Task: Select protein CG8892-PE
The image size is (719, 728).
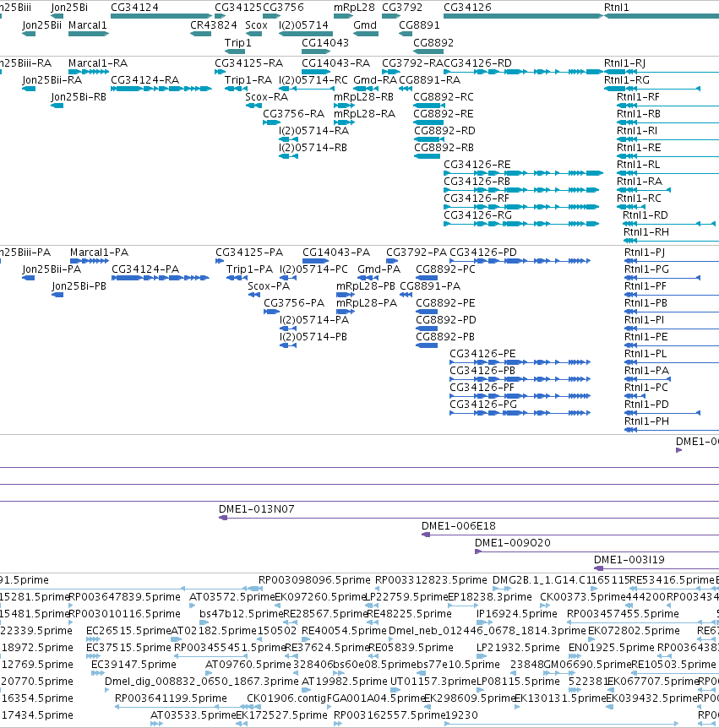Action: (x=445, y=302)
